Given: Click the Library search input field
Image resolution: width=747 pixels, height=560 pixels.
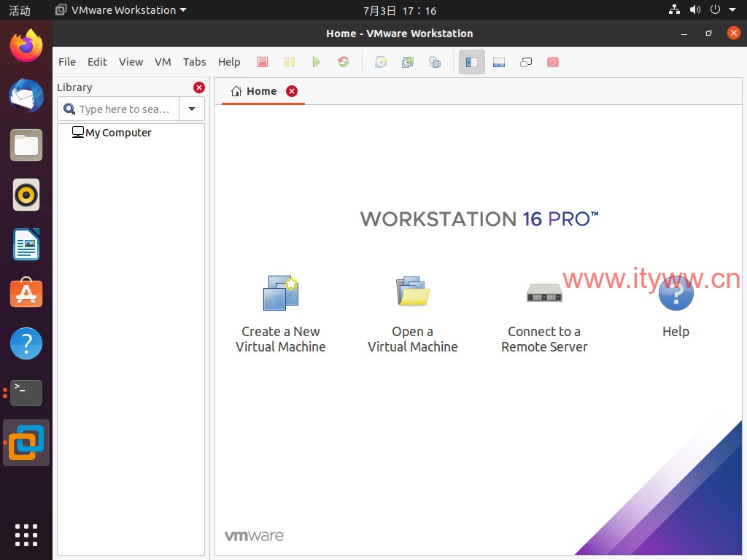Looking at the screenshot, I should point(118,109).
